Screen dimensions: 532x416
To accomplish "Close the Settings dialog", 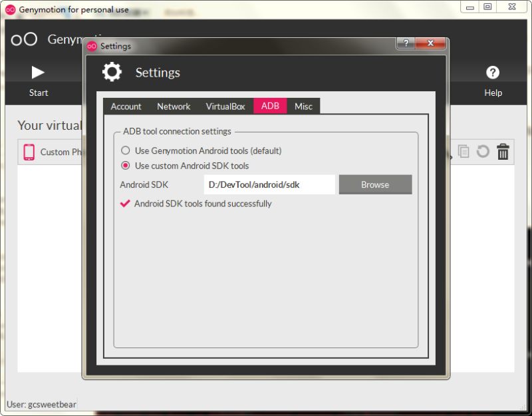I will 430,43.
